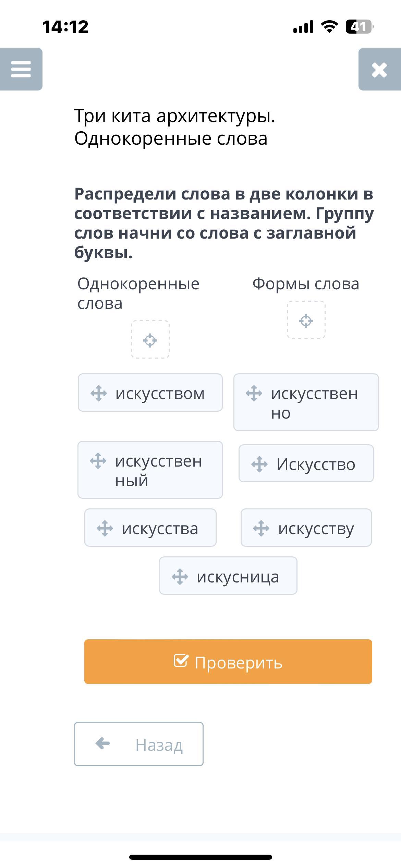This screenshot has width=401, height=868.
Task: Click the move handle on «искусству»
Action: [261, 528]
